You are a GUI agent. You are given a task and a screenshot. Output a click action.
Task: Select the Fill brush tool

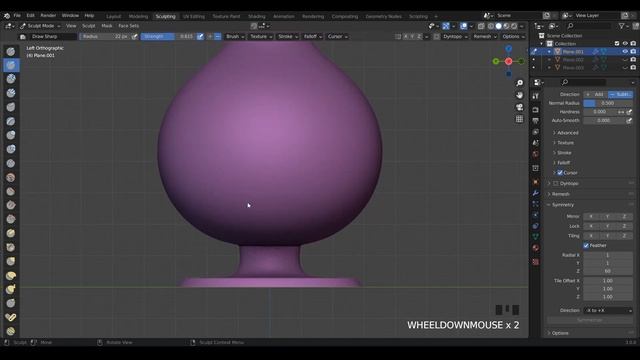(x=11, y=205)
